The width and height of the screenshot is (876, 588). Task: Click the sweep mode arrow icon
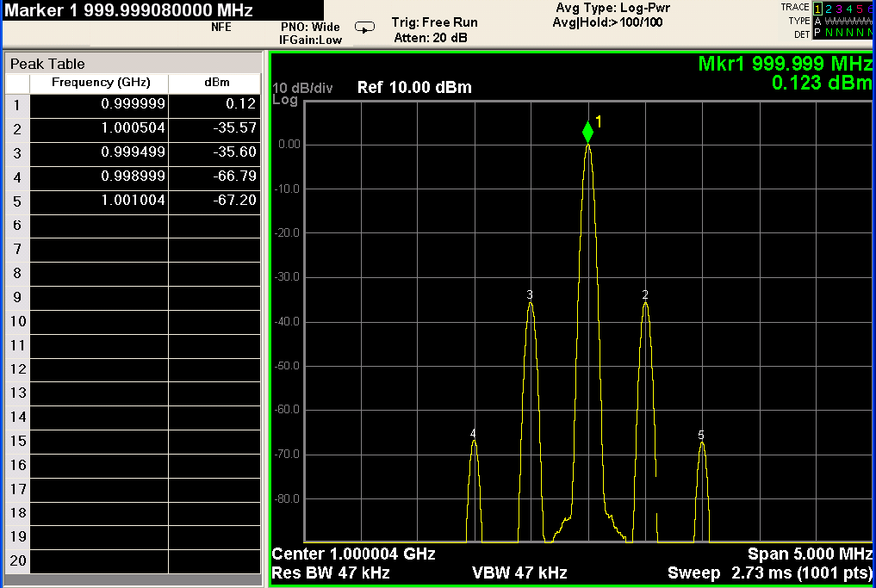tap(365, 28)
